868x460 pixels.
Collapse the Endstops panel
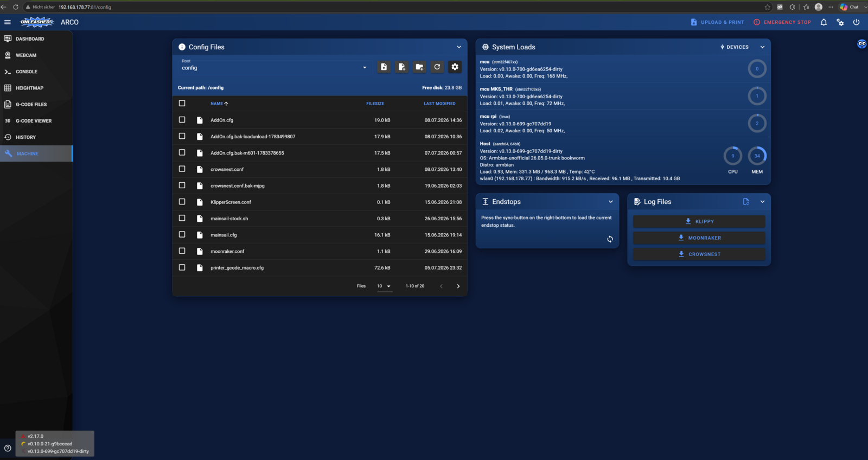coord(610,202)
